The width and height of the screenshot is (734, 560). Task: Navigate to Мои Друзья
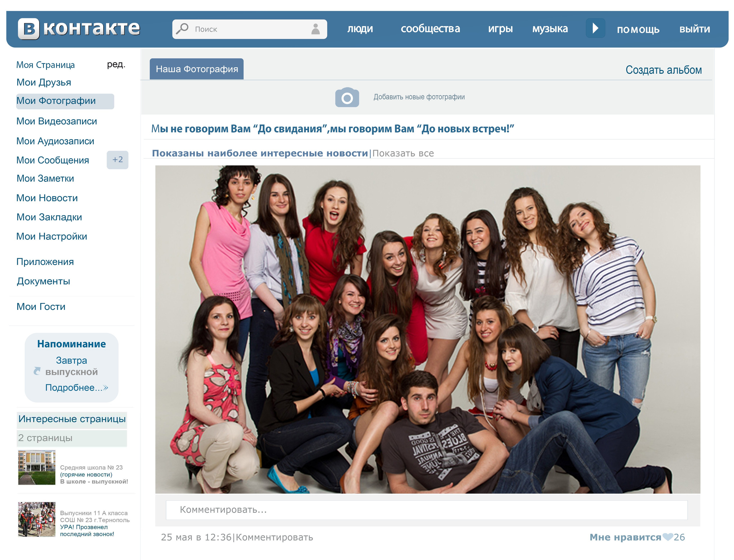tap(44, 82)
